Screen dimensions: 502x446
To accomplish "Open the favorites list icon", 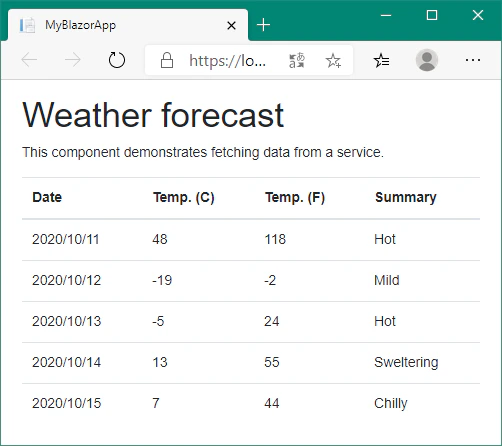I will click(381, 60).
